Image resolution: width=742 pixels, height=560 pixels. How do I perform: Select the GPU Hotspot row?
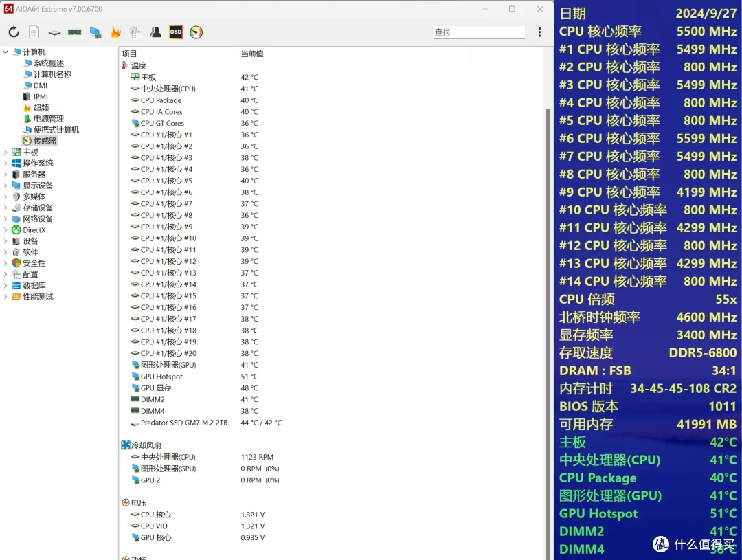195,377
